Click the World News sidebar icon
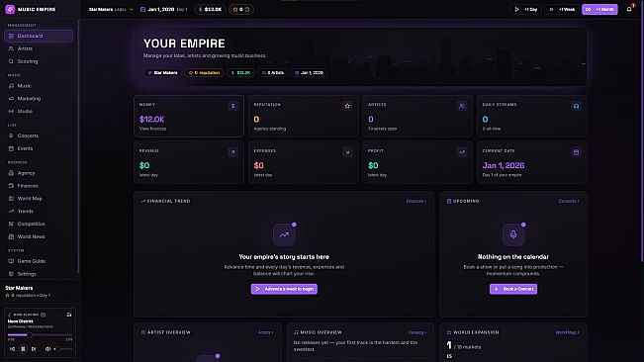The height and width of the screenshot is (362, 644). (x=11, y=236)
